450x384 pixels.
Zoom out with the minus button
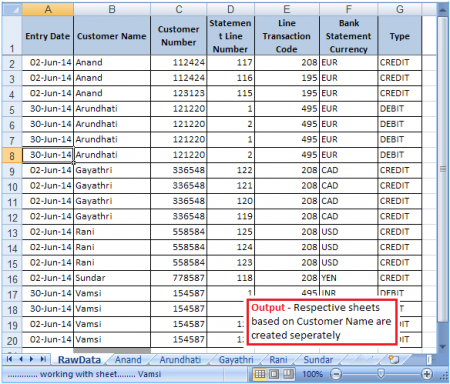pyautogui.click(x=336, y=374)
